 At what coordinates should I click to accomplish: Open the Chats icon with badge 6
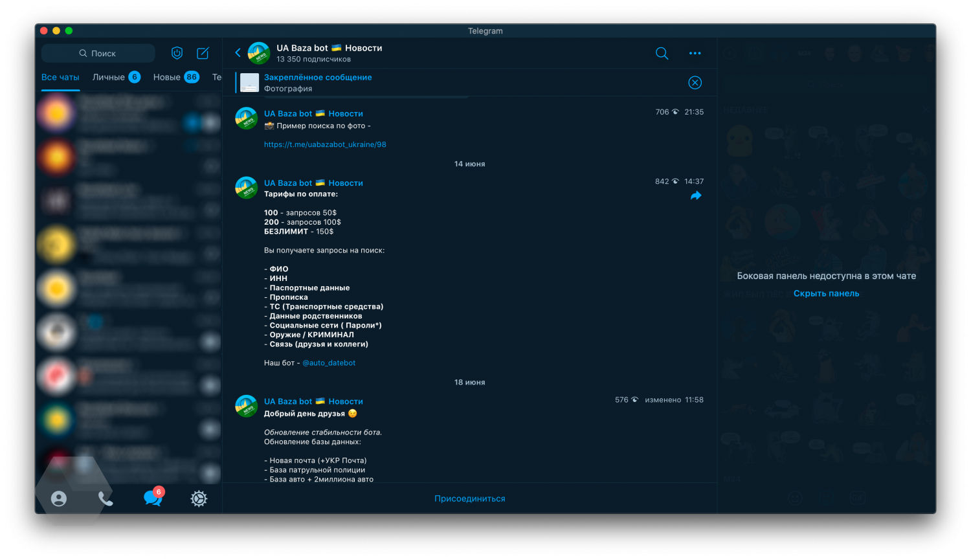coord(152,498)
